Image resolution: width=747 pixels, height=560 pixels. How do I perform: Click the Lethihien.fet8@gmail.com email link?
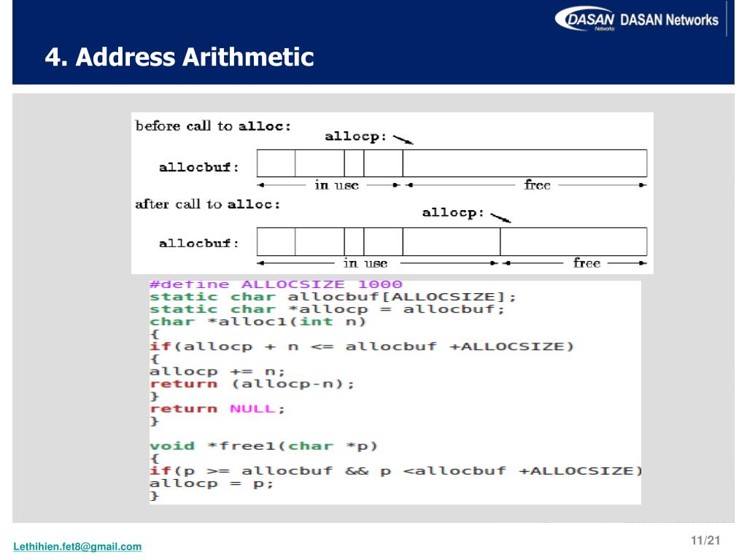(77, 547)
